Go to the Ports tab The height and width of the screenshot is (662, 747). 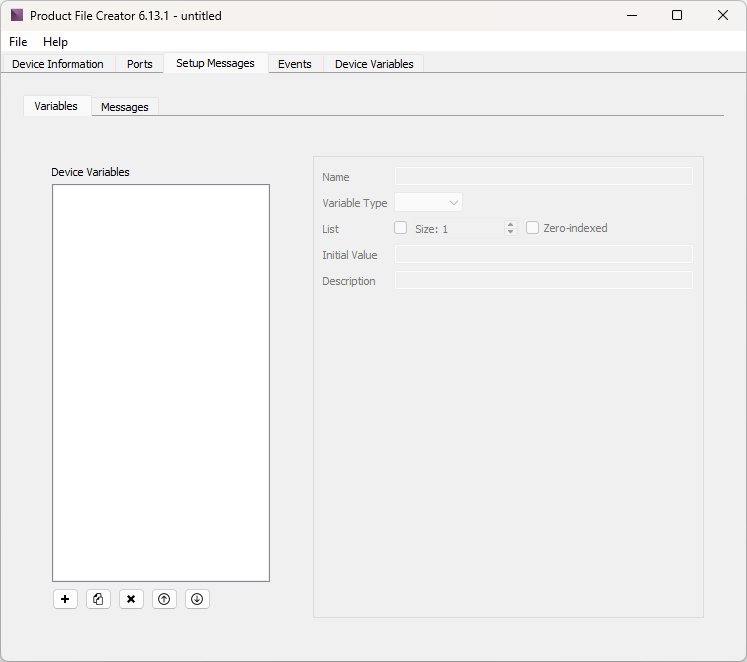pyautogui.click(x=140, y=64)
